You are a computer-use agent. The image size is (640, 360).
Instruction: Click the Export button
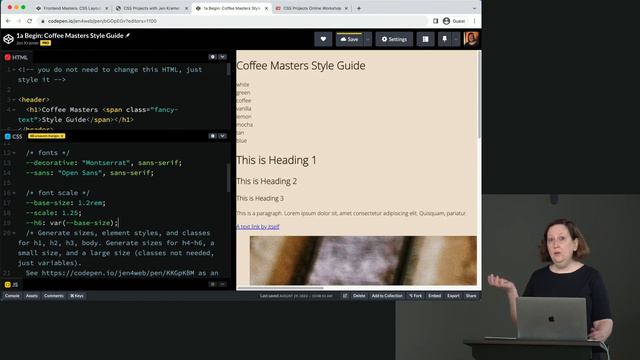pos(453,296)
